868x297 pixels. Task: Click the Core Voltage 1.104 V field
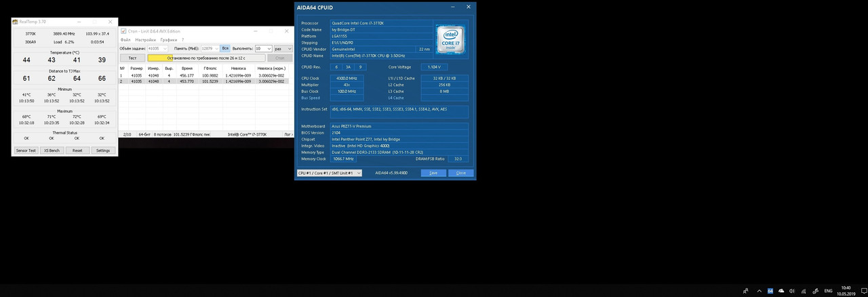coord(434,67)
